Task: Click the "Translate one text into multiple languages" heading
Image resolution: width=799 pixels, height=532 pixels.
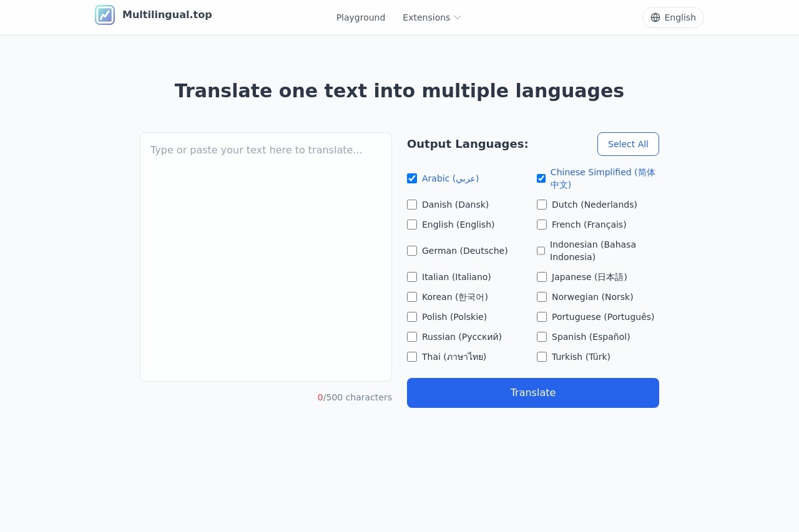Action: pos(399,90)
